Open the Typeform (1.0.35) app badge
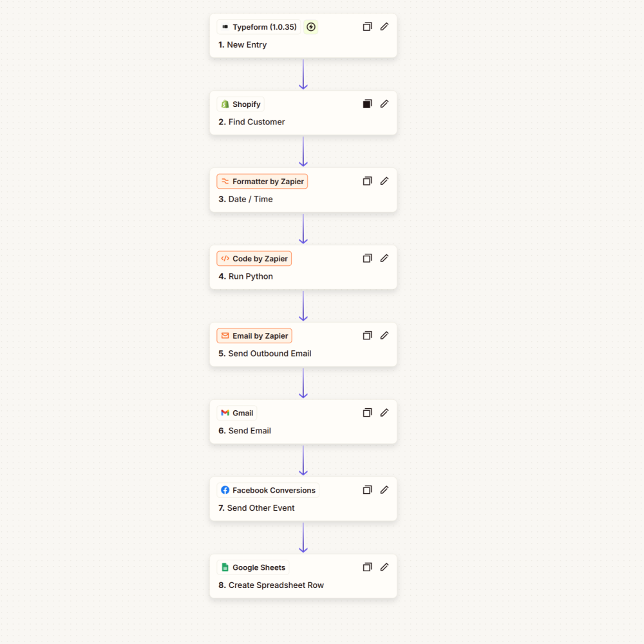This screenshot has width=644, height=644. [x=259, y=27]
